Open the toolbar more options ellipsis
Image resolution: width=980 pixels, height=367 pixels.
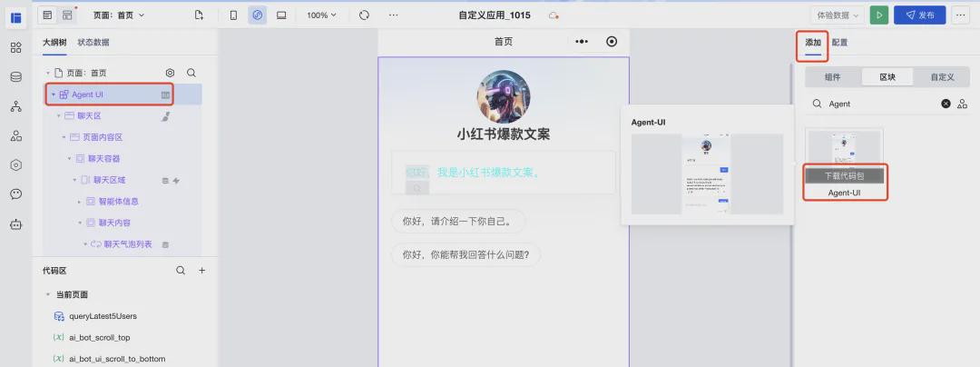393,15
